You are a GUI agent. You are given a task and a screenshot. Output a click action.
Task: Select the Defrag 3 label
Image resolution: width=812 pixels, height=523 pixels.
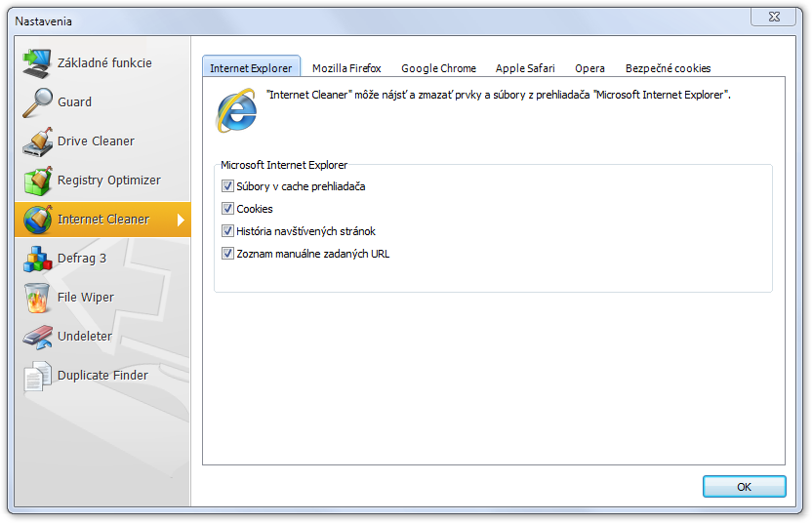[x=82, y=259]
